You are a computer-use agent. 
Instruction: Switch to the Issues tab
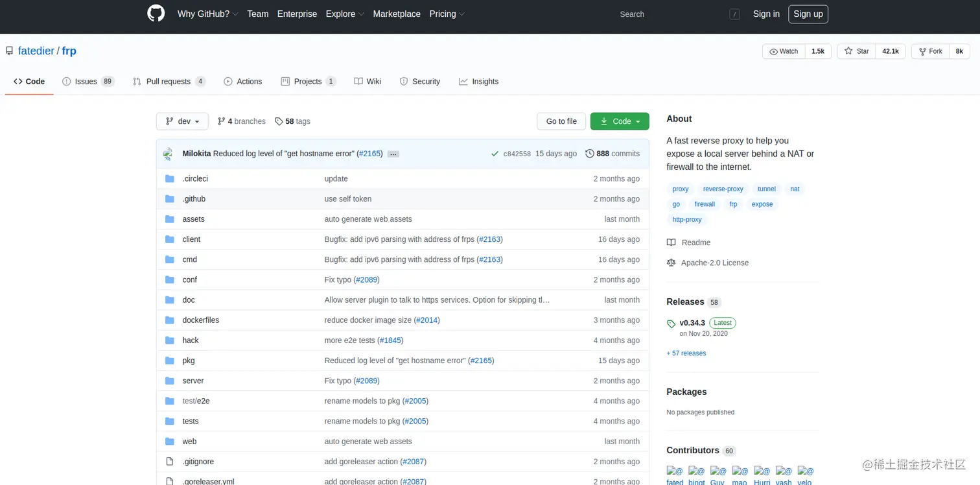(88, 82)
